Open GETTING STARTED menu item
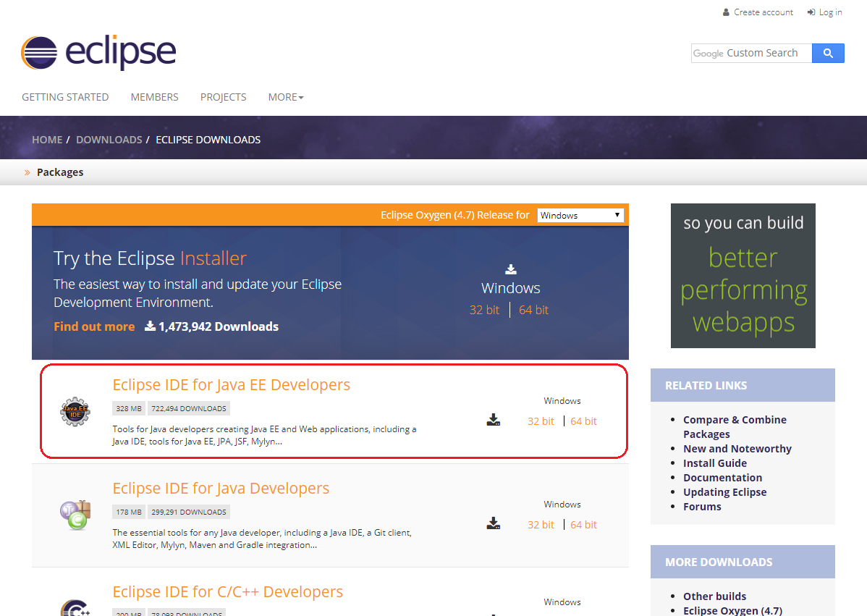Screen dimensions: 867x616 (x=65, y=97)
